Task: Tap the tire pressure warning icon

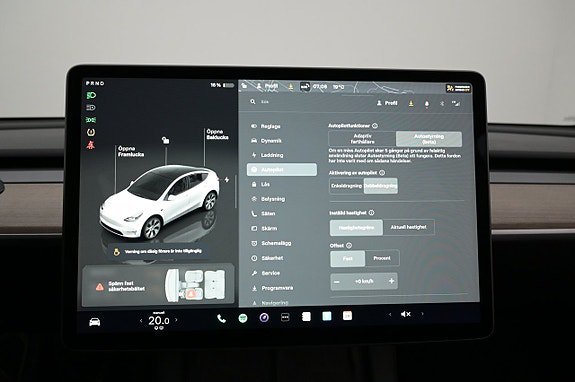Action: [x=91, y=132]
